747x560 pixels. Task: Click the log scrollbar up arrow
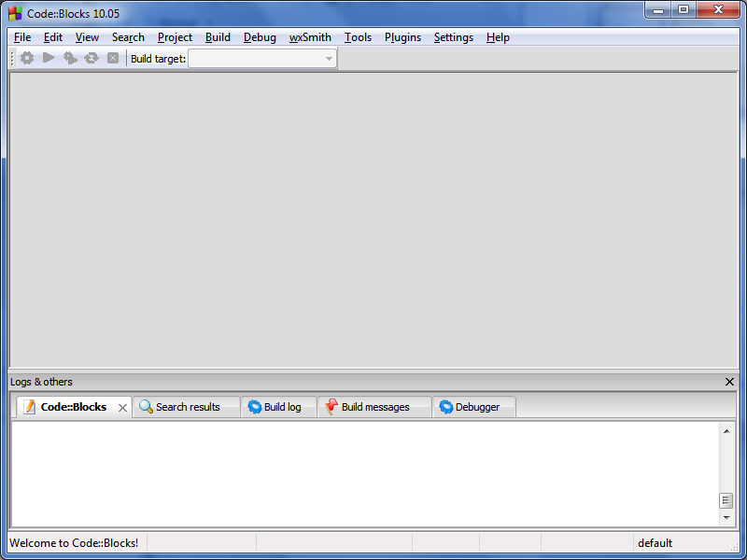(726, 431)
